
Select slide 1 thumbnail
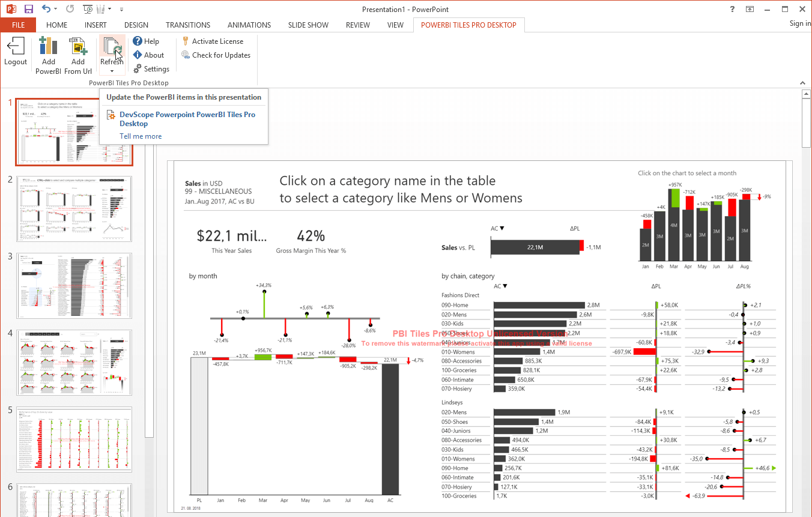tap(74, 132)
